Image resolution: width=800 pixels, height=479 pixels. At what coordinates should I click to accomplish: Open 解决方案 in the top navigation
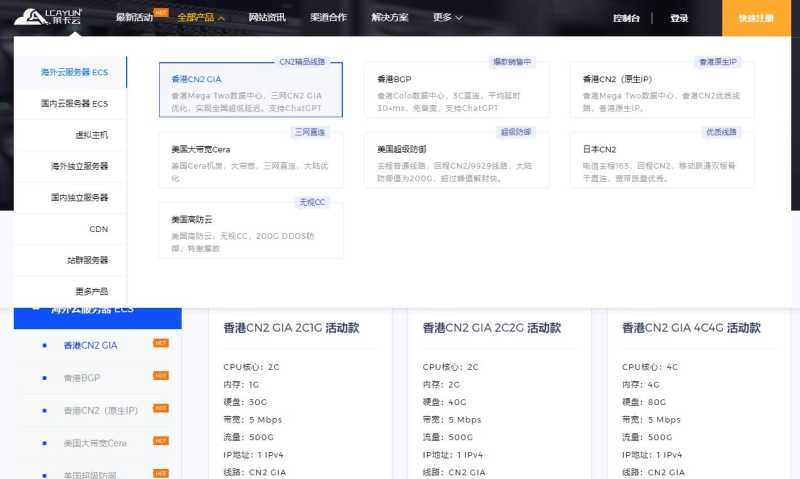[x=390, y=17]
